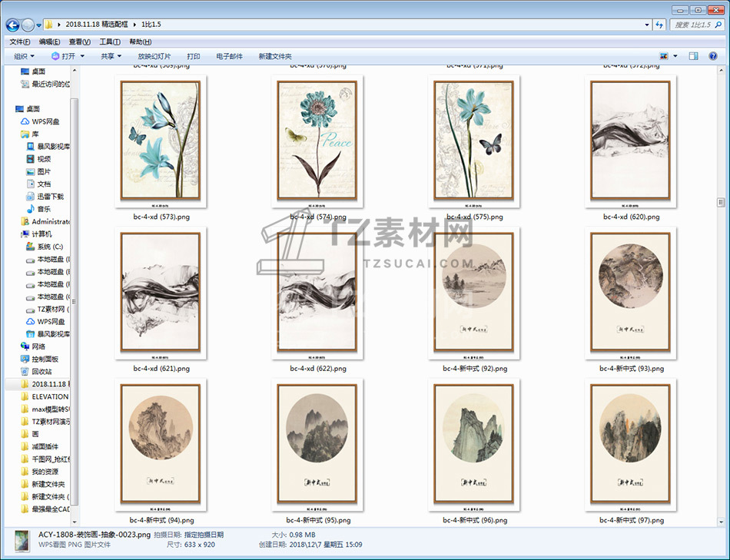Select thumbnail bc-4-新中式 (96).png

[474, 444]
